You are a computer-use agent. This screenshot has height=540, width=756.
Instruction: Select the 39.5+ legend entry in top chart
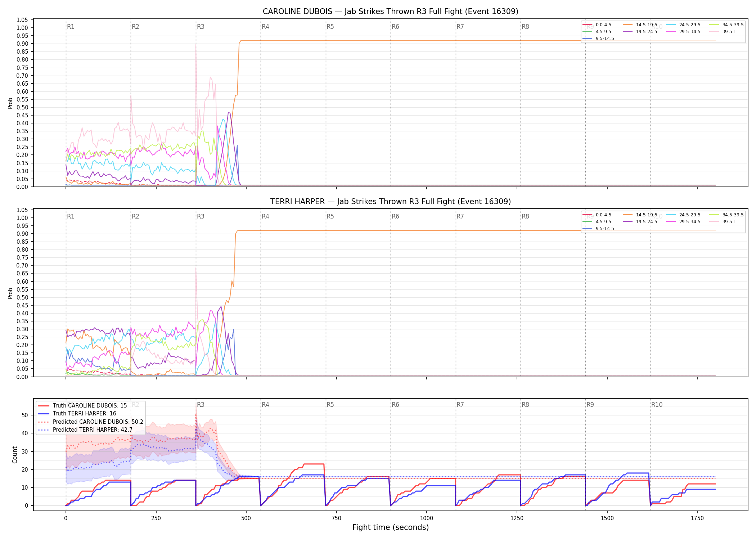pos(723,32)
